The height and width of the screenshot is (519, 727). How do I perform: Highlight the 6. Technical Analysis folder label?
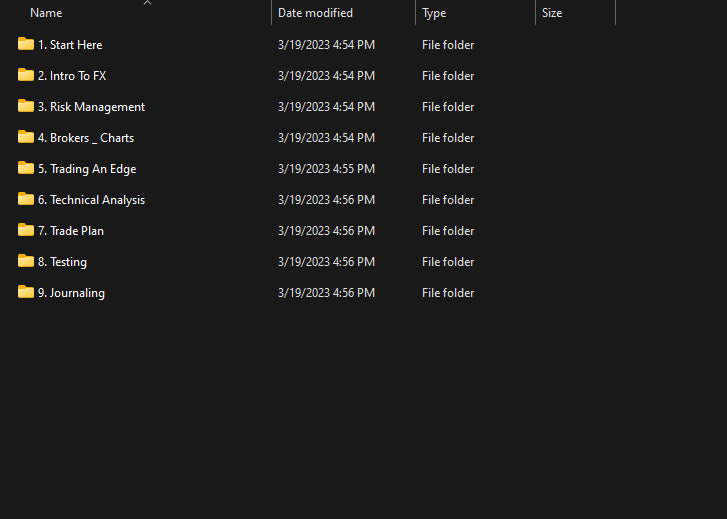pyautogui.click(x=91, y=200)
